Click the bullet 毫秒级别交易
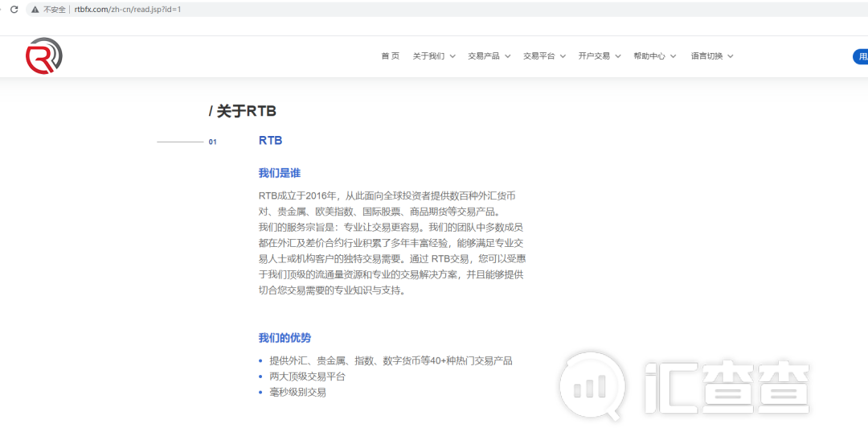Screen dimensions: 868x428 (x=298, y=393)
